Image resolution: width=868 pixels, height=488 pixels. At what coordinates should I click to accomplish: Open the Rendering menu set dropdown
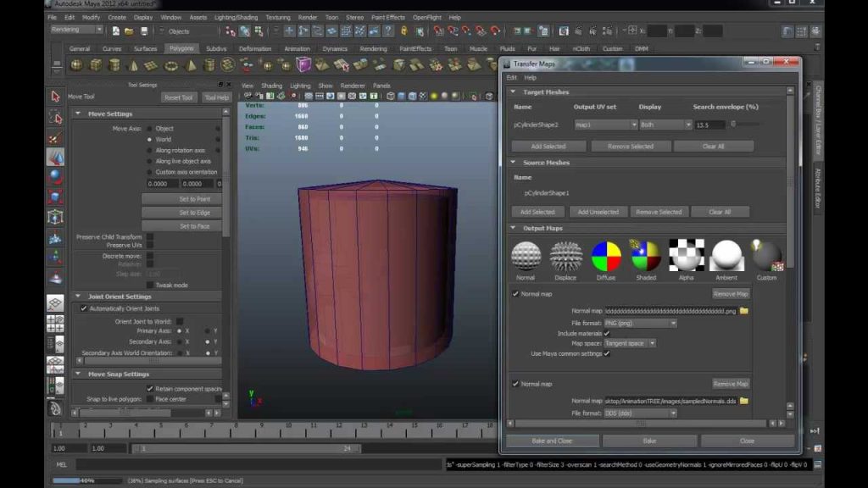(76, 30)
